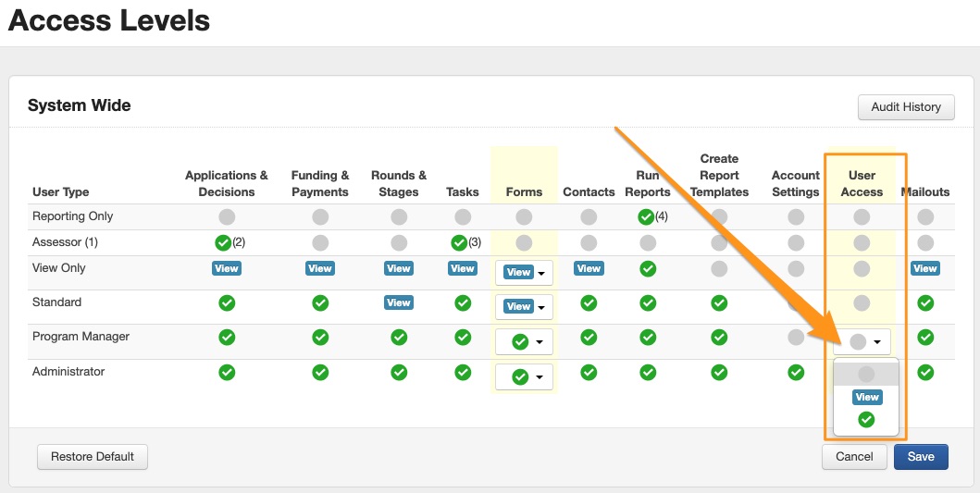This screenshot has width=980, height=493.
Task: Expand Administrator Forms dropdown
Action: (x=524, y=376)
